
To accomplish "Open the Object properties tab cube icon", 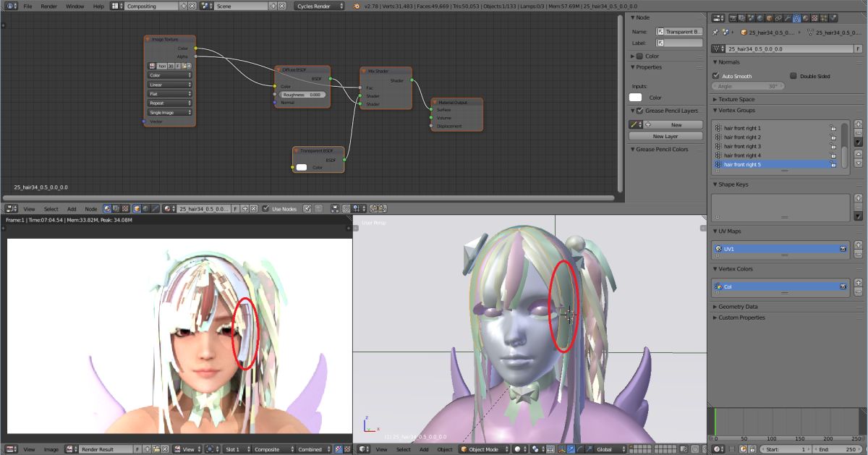I will [769, 18].
